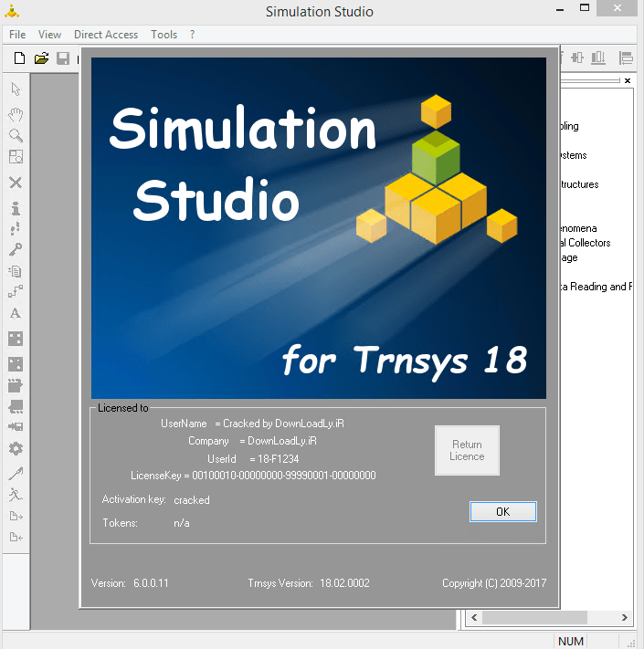This screenshot has height=649, width=644.
Task: Select the link connection tool
Action: point(16,291)
